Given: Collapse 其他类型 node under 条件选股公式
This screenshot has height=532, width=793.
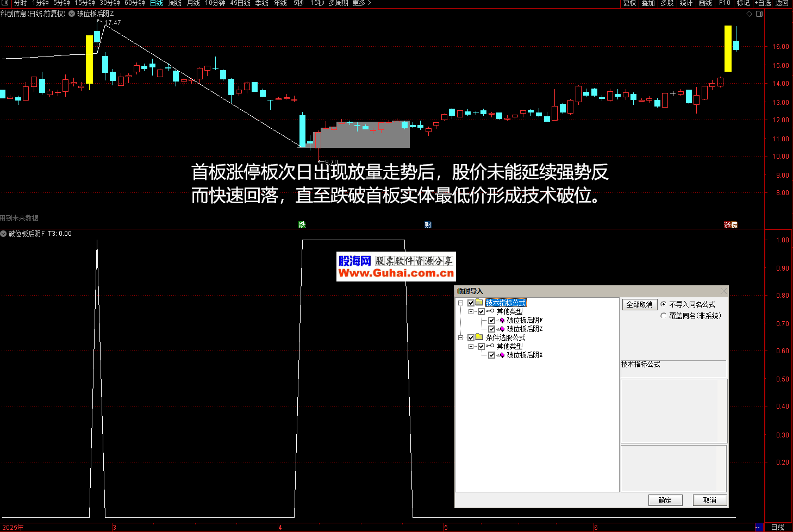Looking at the screenshot, I should 471,346.
